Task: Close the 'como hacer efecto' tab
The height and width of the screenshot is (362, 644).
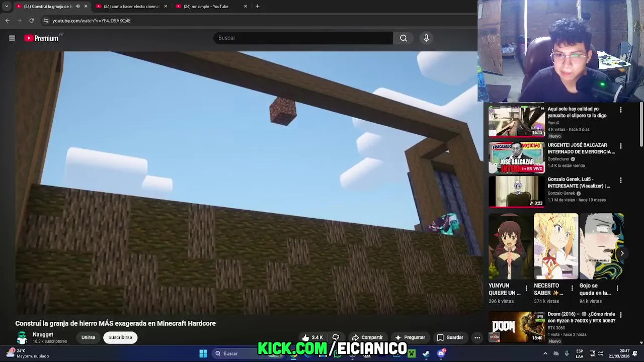Action: click(x=166, y=7)
